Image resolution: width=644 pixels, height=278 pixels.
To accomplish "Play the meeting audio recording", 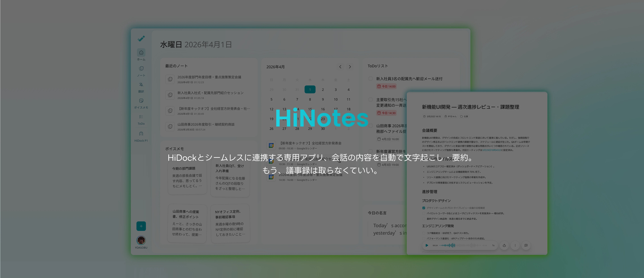I will click(x=427, y=245).
